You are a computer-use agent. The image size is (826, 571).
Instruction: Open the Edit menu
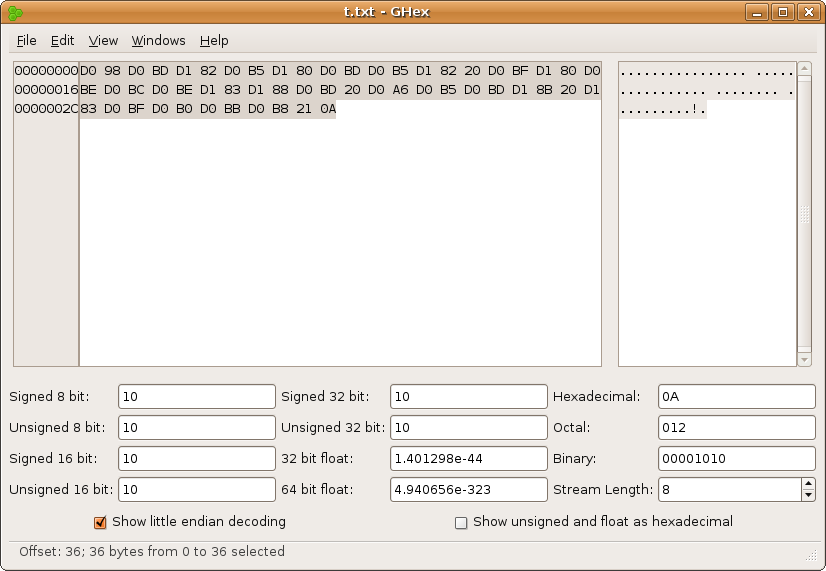62,41
